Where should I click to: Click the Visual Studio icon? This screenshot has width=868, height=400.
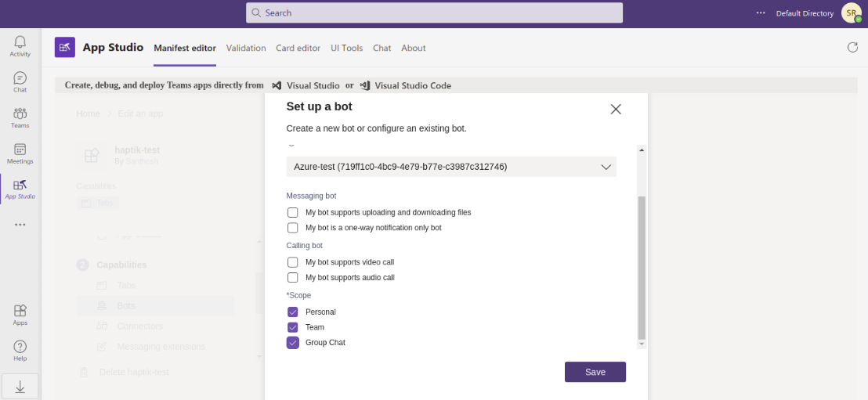[277, 86]
